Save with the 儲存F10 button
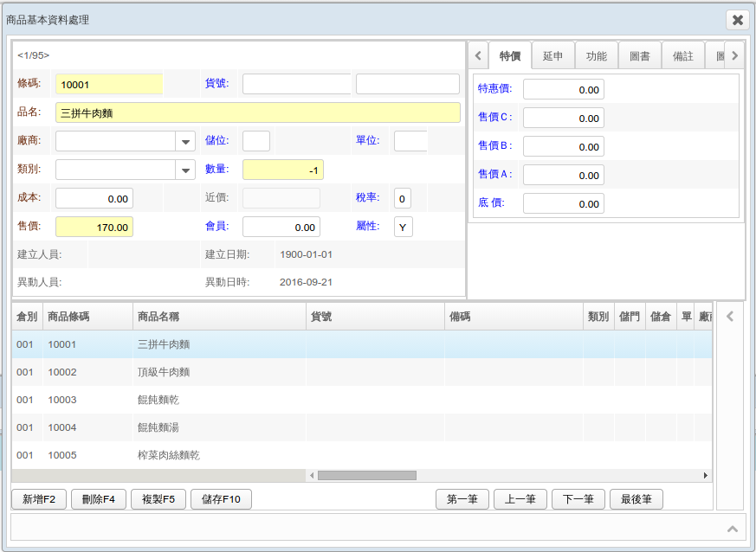The width and height of the screenshot is (756, 552). coord(222,499)
